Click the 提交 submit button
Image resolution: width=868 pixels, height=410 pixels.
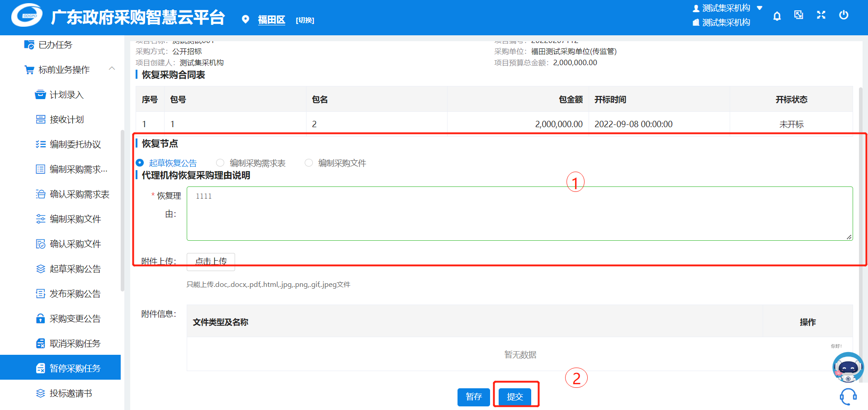click(x=515, y=397)
